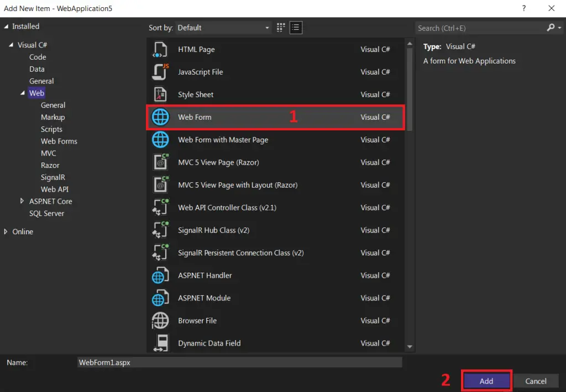The height and width of the screenshot is (392, 566).
Task: Click the Name field containing WebForm1.aspx
Action: [x=239, y=363]
